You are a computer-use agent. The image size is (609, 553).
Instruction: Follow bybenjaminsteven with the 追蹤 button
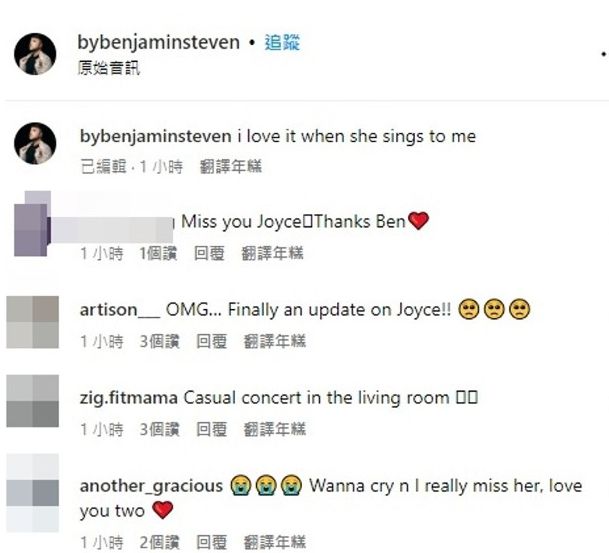282,42
